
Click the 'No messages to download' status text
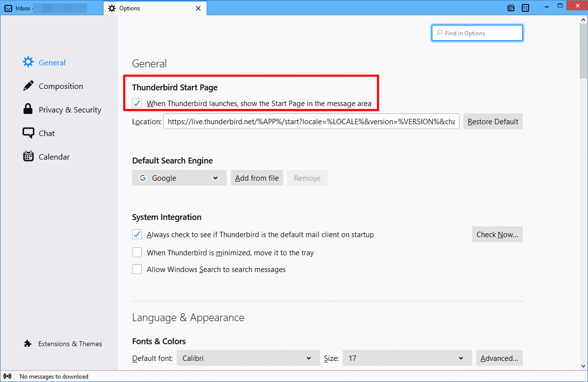pos(54,377)
